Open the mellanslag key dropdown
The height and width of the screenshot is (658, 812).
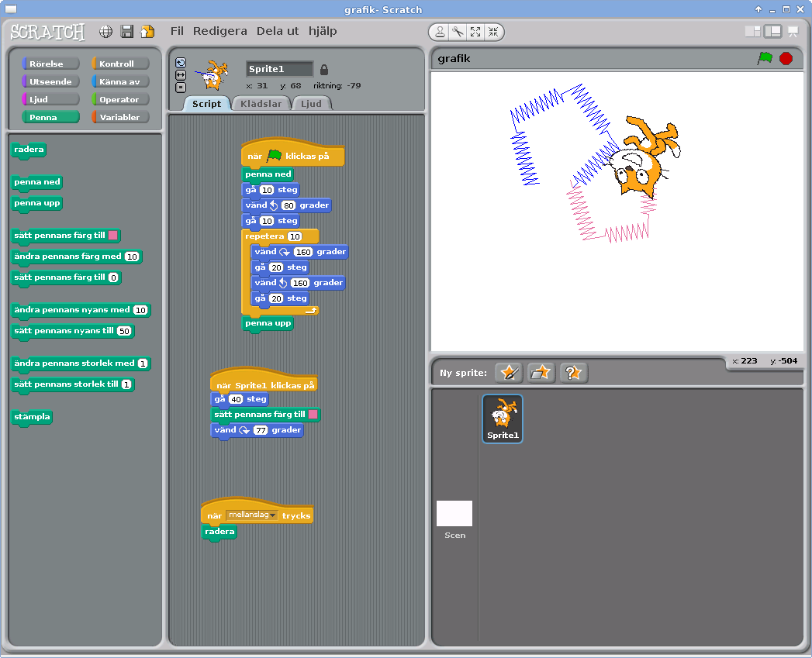252,515
